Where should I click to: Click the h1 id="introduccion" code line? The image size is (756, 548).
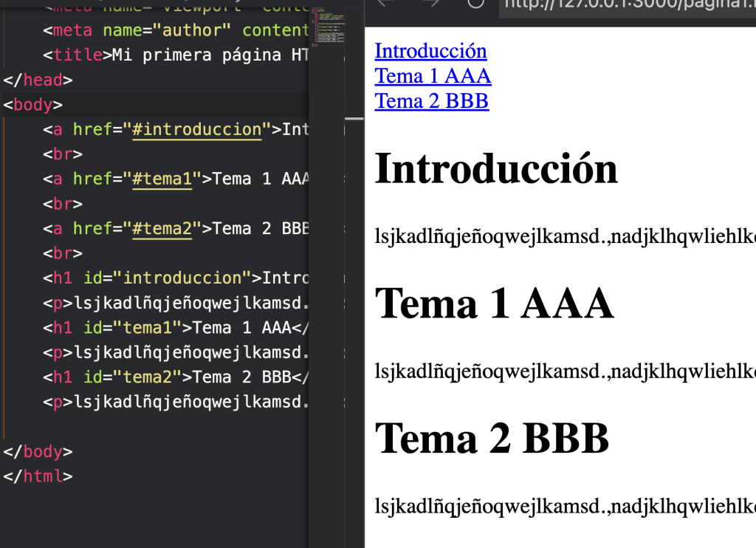176,278
